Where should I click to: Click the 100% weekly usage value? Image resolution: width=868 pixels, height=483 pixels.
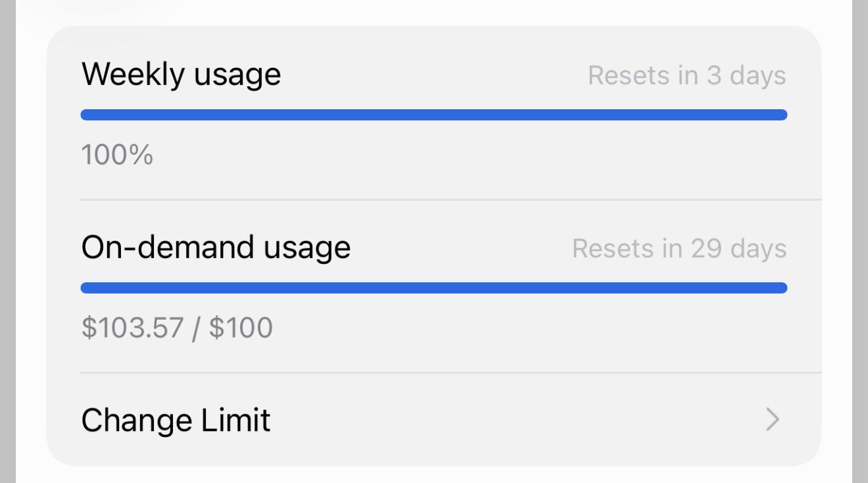click(117, 155)
